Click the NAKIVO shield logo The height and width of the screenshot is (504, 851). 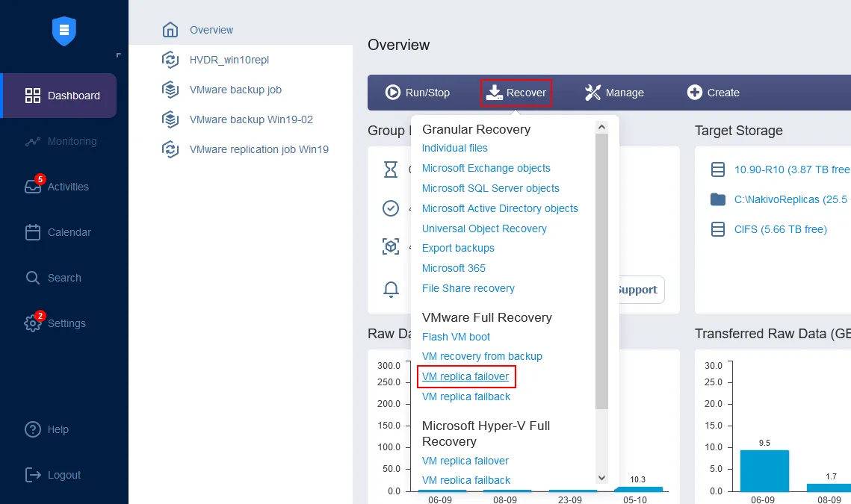(x=64, y=31)
